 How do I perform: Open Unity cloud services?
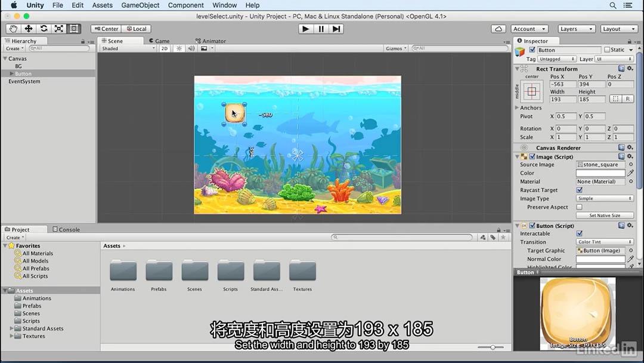tap(498, 29)
